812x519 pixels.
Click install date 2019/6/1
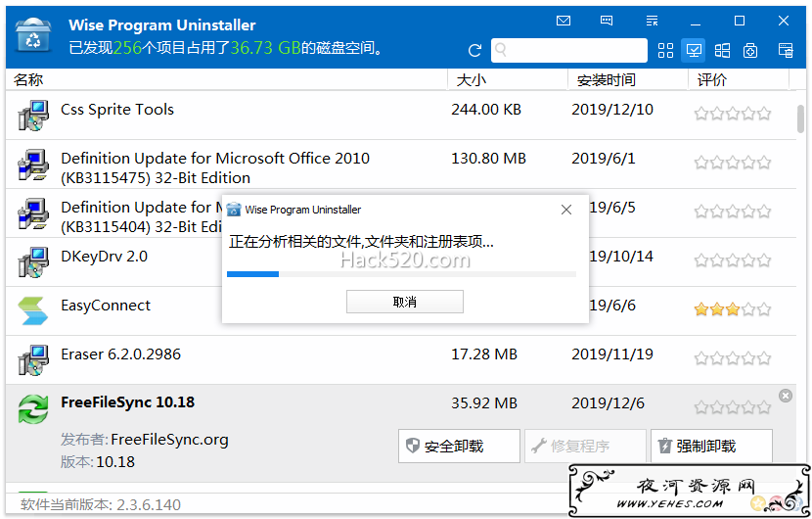(x=604, y=158)
